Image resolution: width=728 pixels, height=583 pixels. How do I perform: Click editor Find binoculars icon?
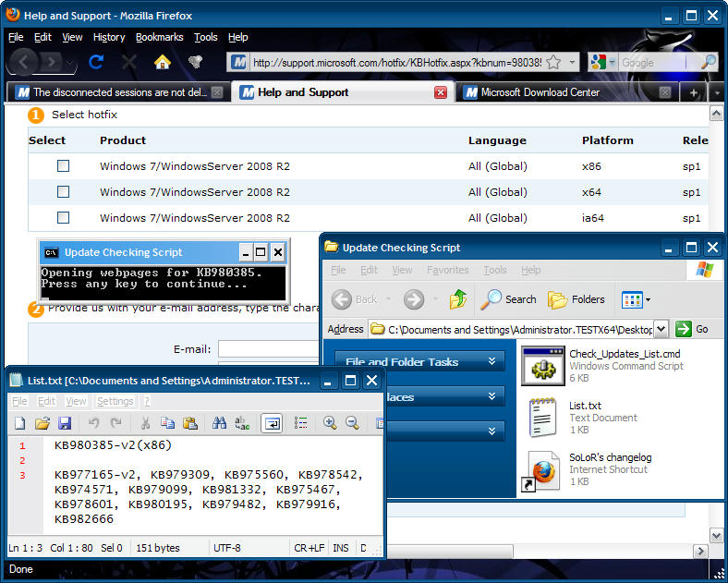(x=219, y=423)
